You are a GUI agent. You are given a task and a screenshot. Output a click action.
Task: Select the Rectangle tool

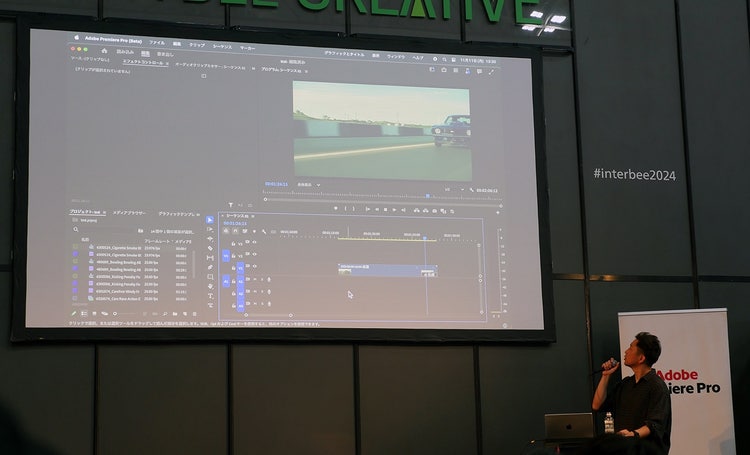click(210, 277)
